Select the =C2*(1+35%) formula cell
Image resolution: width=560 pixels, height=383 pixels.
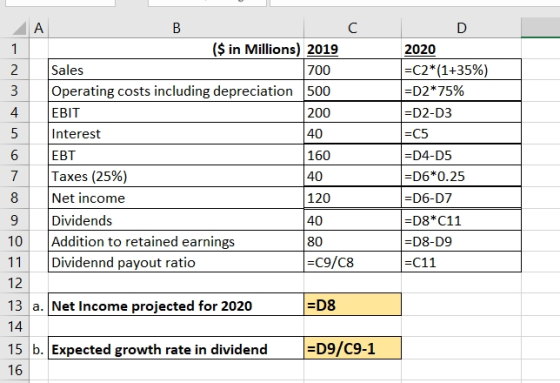click(461, 70)
